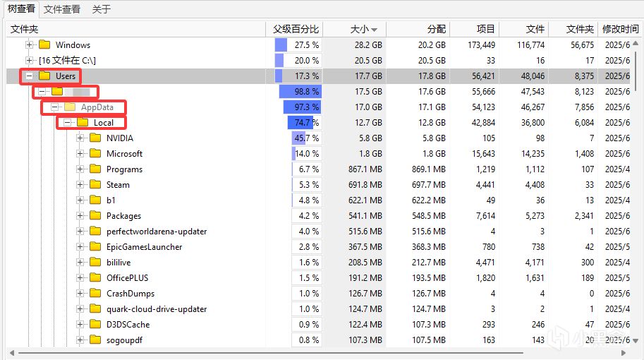Click the bililive folder icon

point(95,262)
